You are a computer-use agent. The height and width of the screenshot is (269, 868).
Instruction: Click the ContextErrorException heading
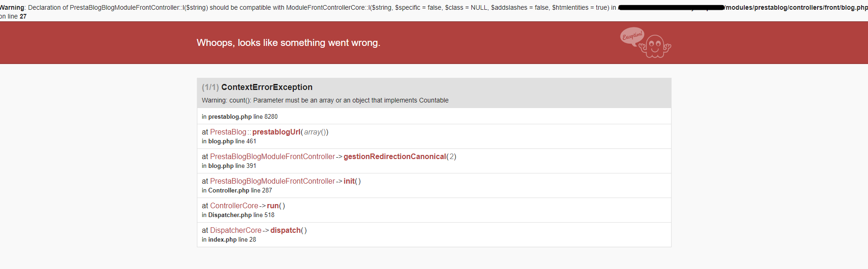[x=267, y=87]
